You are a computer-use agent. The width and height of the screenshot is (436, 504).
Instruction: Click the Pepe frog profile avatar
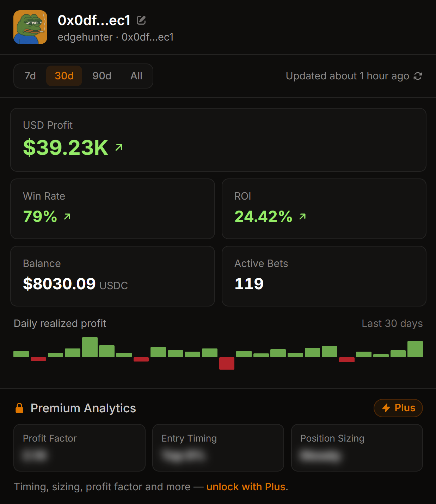pos(30,27)
